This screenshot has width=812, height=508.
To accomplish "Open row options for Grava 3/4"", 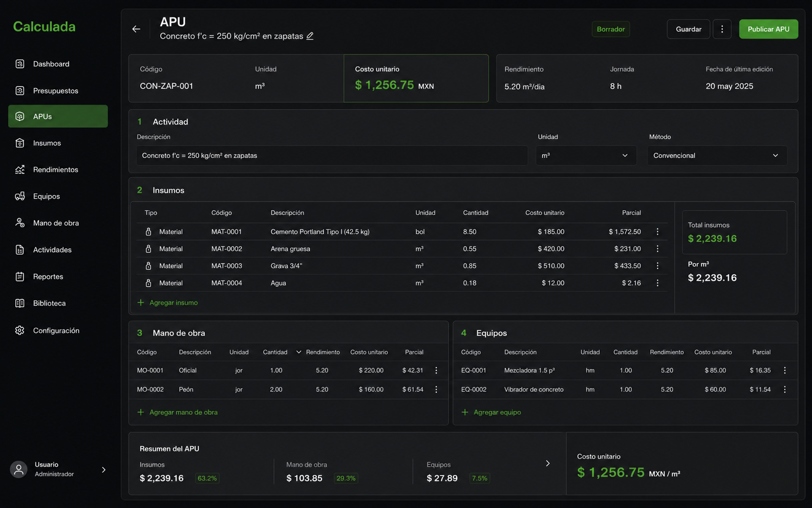I will pyautogui.click(x=657, y=266).
